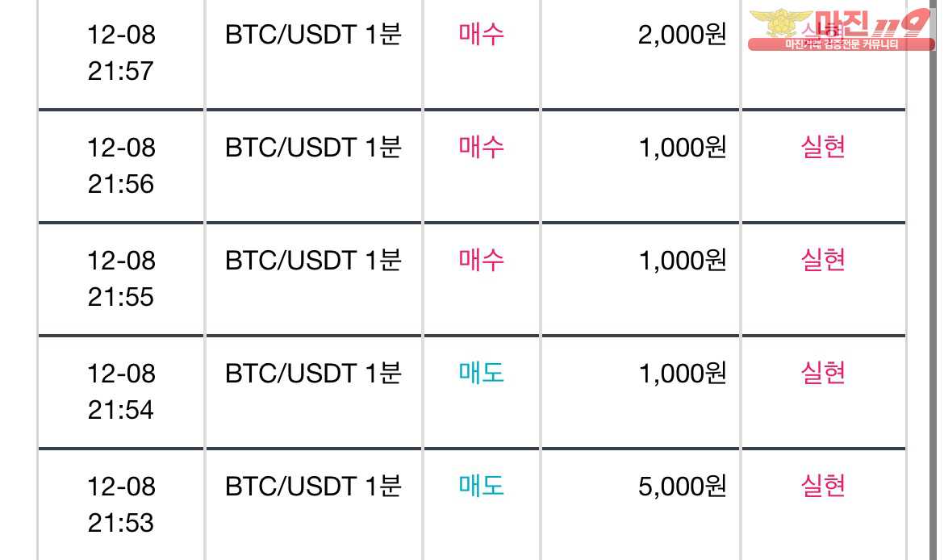Open the 실현 status for 21:53 trade

[x=823, y=486]
